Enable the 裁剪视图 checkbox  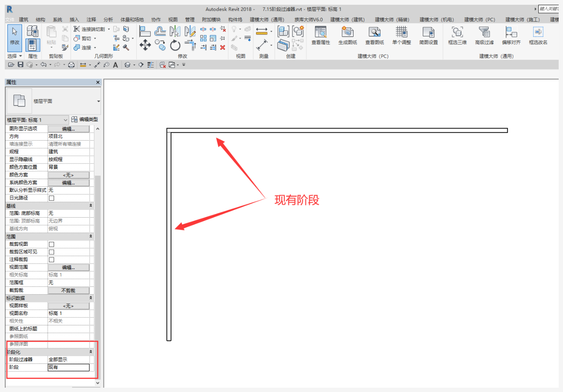pyautogui.click(x=51, y=244)
